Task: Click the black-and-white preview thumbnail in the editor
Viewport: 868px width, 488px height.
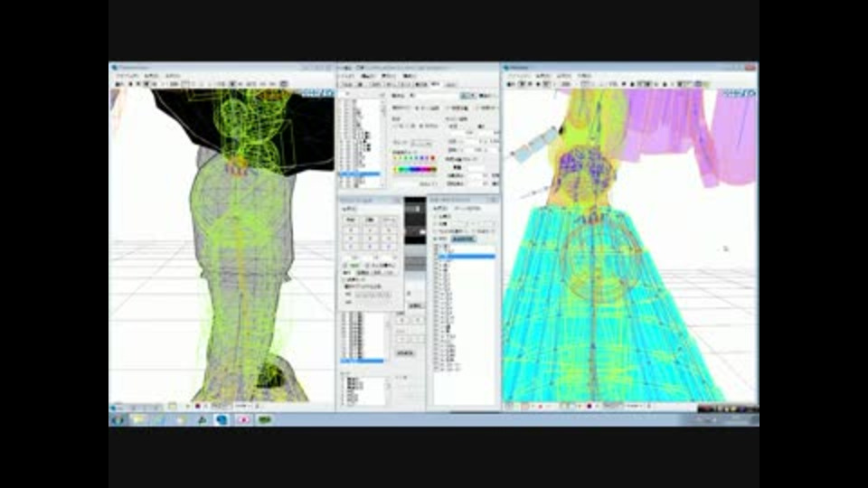Action: coord(415,221)
